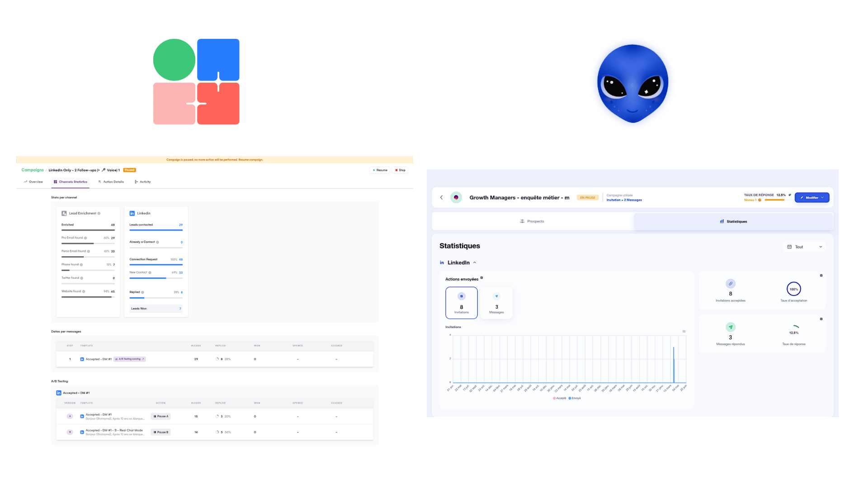Click the Leads Won row
This screenshot has width=868, height=488.
pyautogui.click(x=156, y=309)
